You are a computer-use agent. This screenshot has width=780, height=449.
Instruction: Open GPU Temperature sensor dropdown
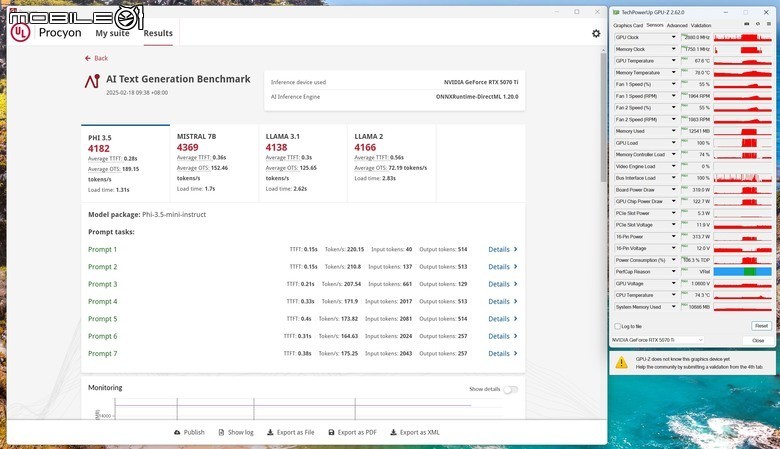[x=674, y=61]
